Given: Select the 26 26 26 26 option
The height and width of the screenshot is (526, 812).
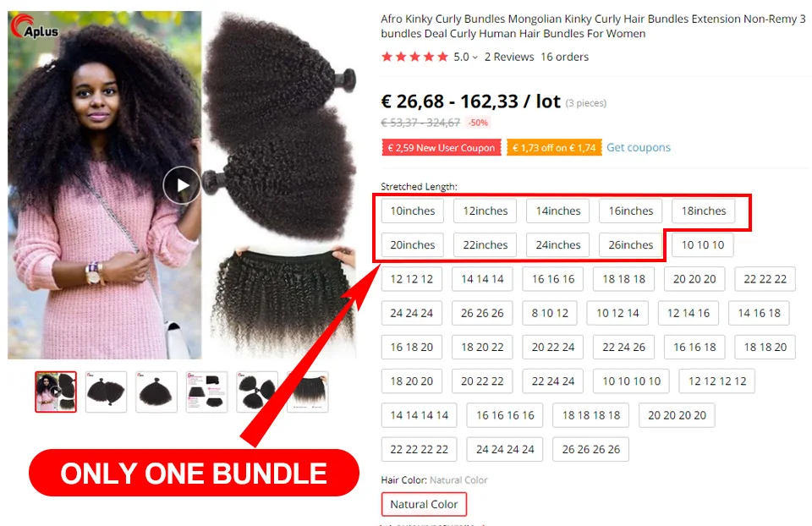Looking at the screenshot, I should [590, 449].
